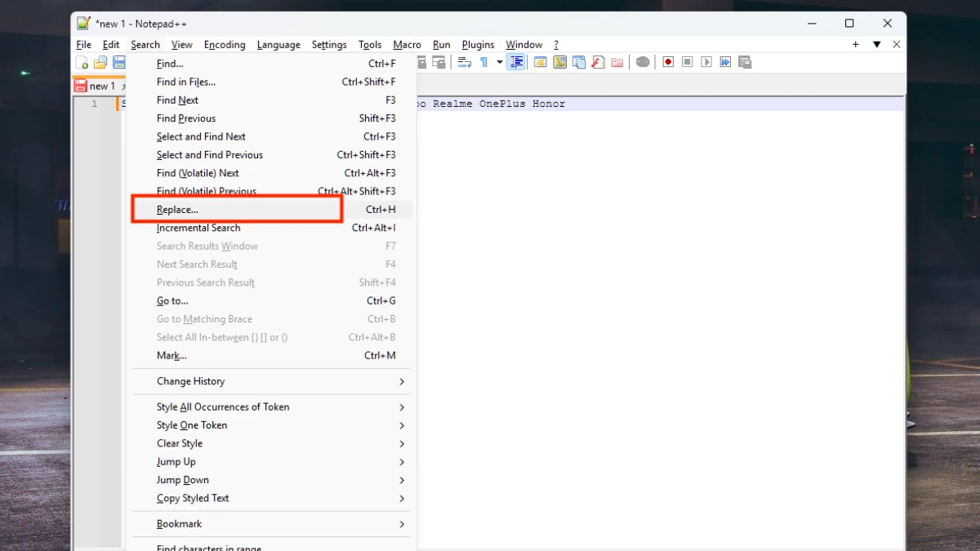Open the Edit menu
Viewport: 980px width, 551px height.
click(111, 45)
